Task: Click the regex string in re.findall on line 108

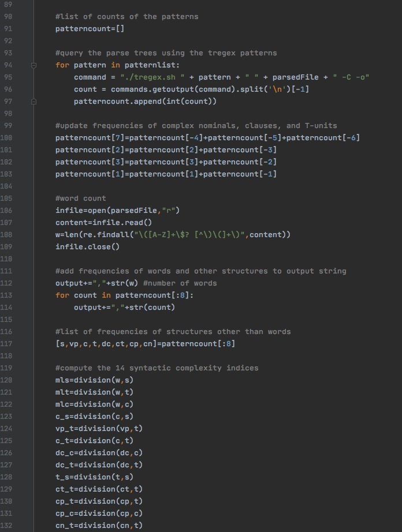Action: tap(189, 235)
